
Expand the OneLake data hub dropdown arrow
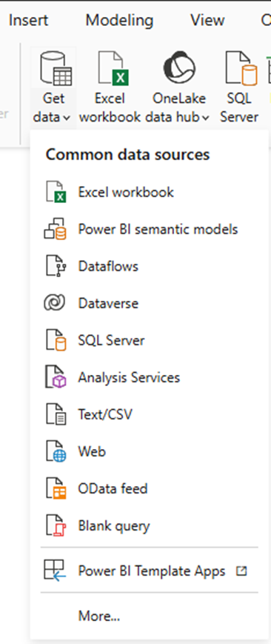[206, 119]
